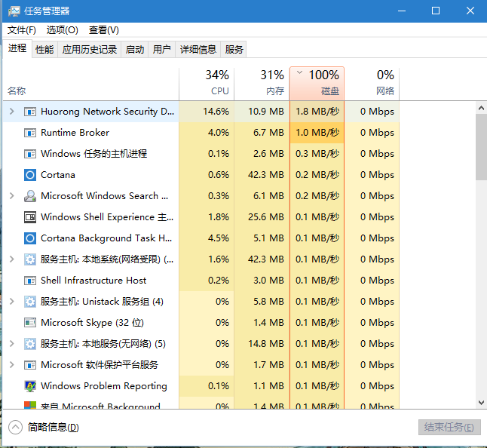
Task: Select the Cortana circle icon
Action: 30,175
